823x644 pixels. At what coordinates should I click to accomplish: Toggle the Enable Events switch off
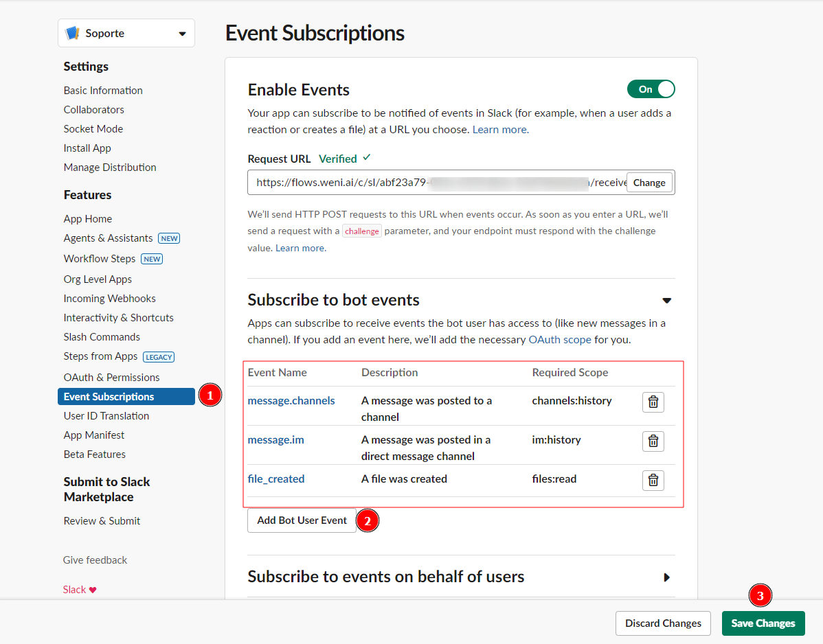point(651,89)
